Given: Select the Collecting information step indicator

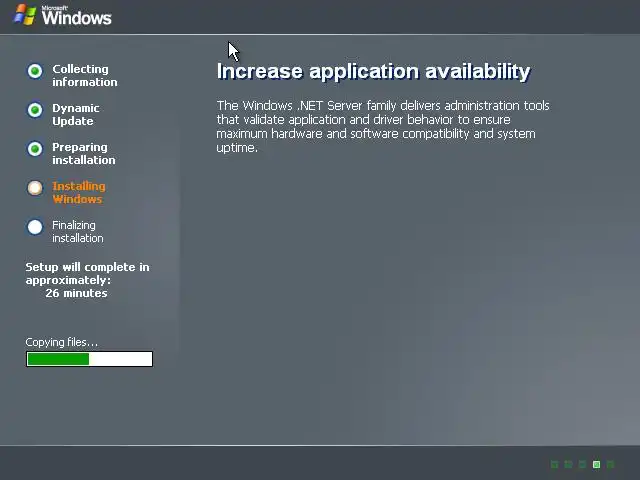Looking at the screenshot, I should pyautogui.click(x=35, y=71).
